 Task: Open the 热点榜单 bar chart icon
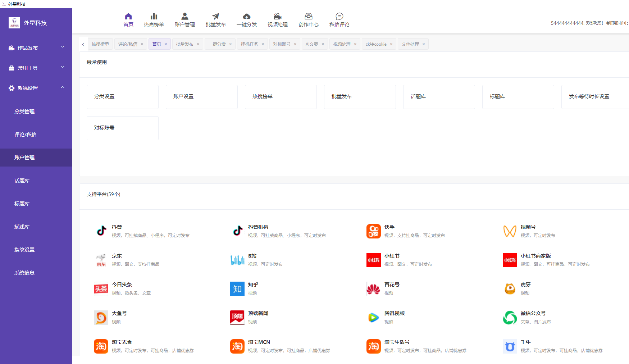click(154, 16)
